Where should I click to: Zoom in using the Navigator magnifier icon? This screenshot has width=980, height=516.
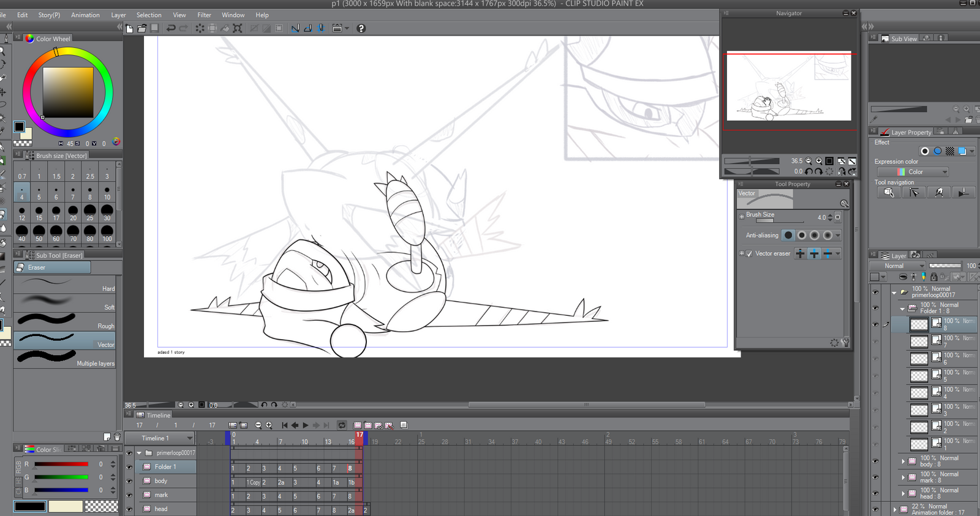[x=819, y=161]
